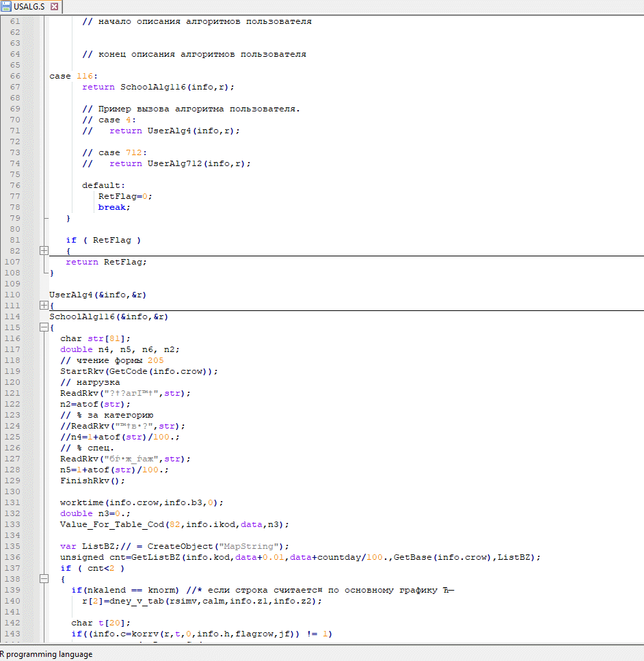The height and width of the screenshot is (661, 644).
Task: Collapse the SchoolAlg116 function at line 115
Action: pyautogui.click(x=44, y=327)
